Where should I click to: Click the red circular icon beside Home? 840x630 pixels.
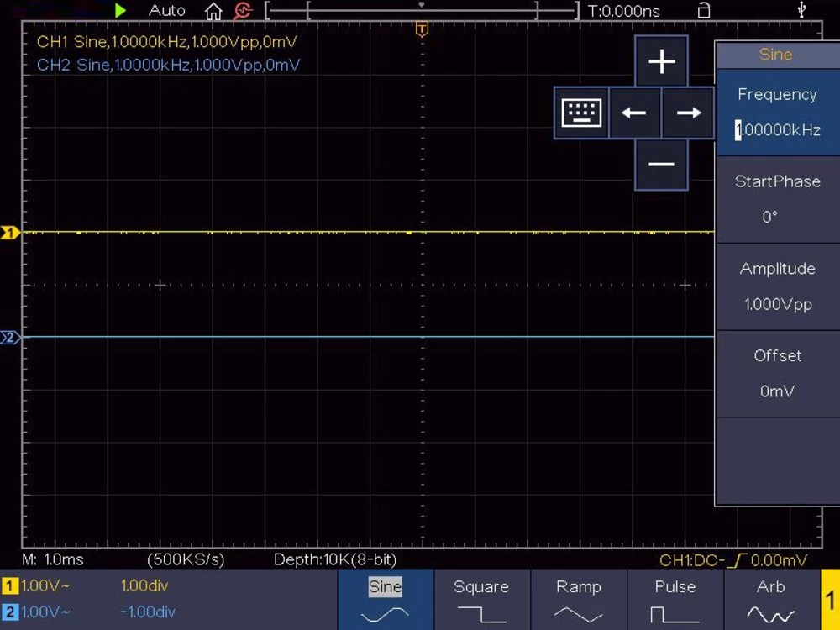coord(243,11)
